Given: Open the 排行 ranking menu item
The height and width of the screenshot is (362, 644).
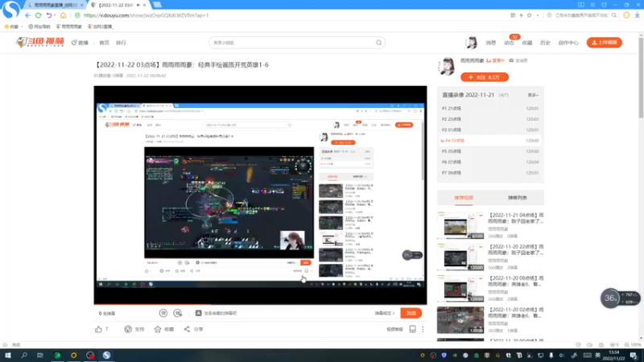Looking at the screenshot, I should [121, 43].
